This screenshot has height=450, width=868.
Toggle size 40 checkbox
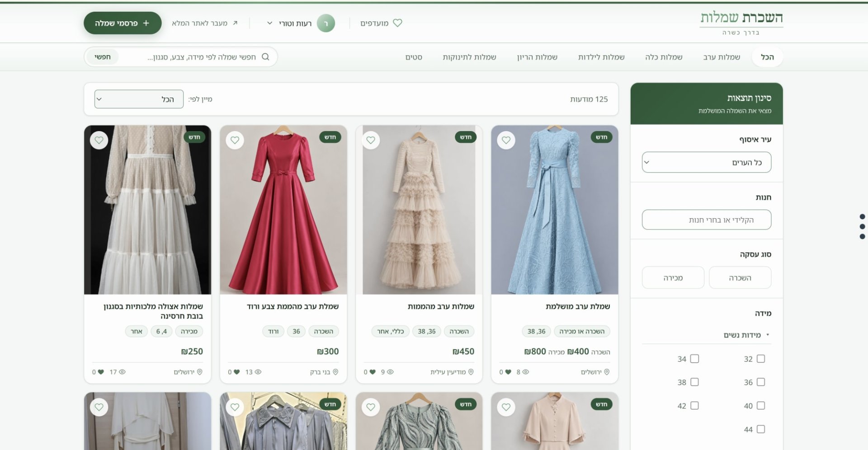coord(761,406)
